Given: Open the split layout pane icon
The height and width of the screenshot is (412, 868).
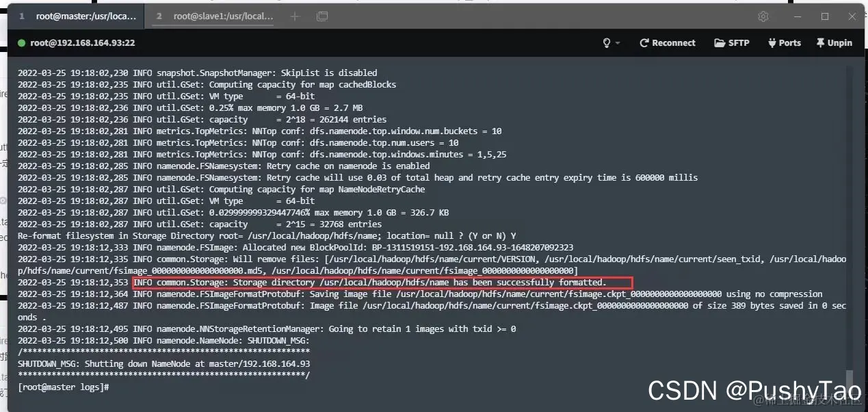Looking at the screenshot, I should click(322, 16).
